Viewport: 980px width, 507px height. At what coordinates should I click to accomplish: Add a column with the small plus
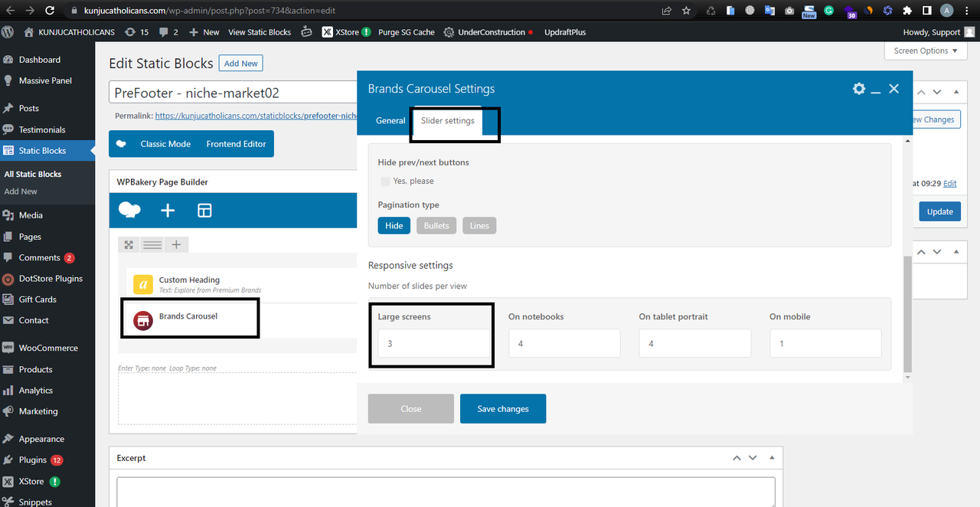[x=176, y=245]
